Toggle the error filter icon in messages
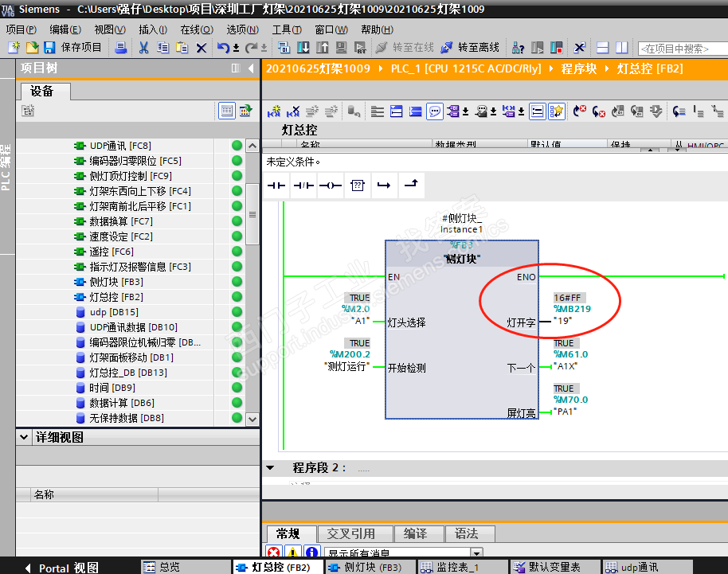 (274, 553)
